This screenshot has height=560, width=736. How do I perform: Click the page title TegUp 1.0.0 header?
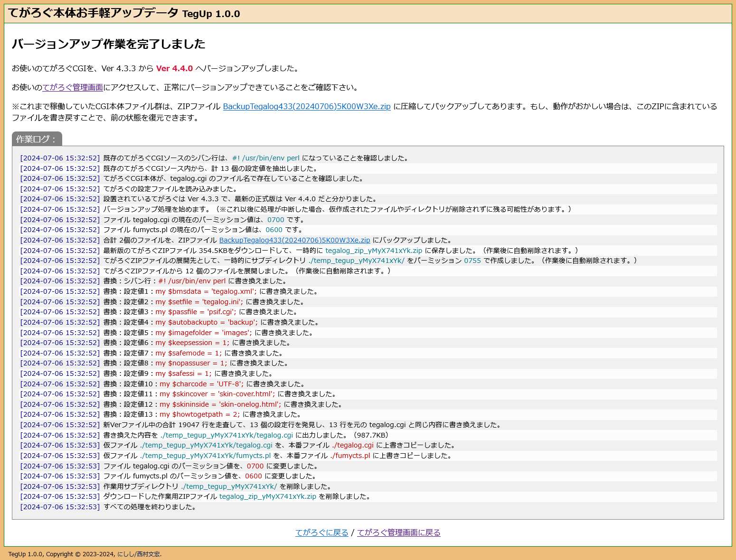pos(124,13)
